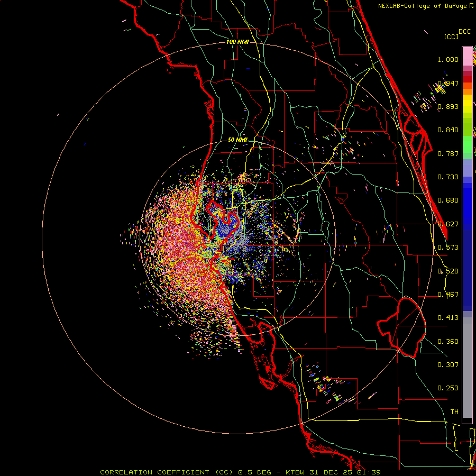Click the 0.5 DEG elevation text
Screen dimensions: 476x476
tap(254, 472)
